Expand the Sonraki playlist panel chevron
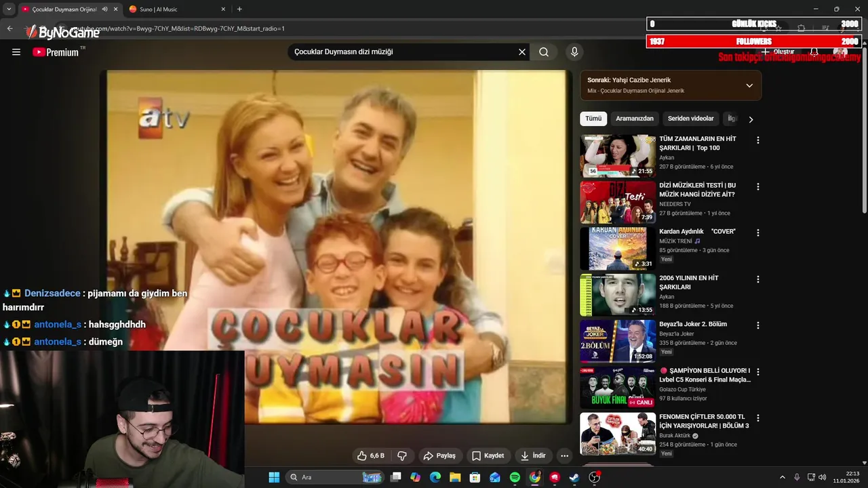 [749, 85]
